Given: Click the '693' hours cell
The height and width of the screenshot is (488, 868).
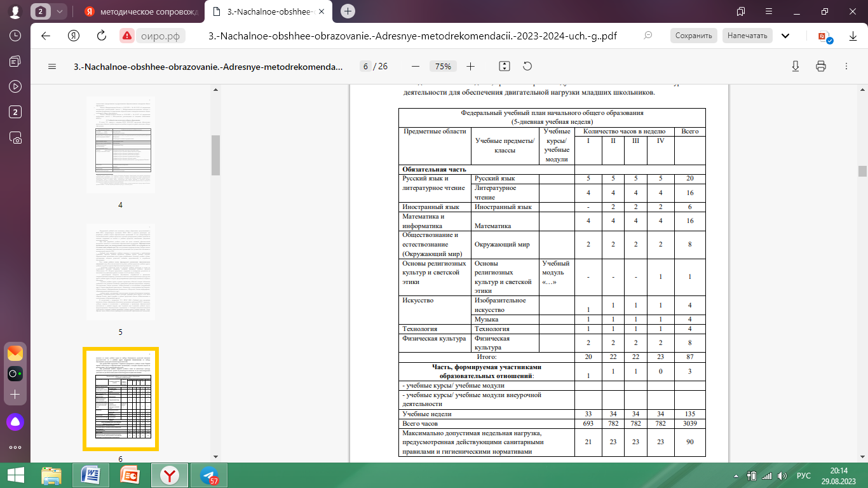Looking at the screenshot, I should [x=588, y=423].
